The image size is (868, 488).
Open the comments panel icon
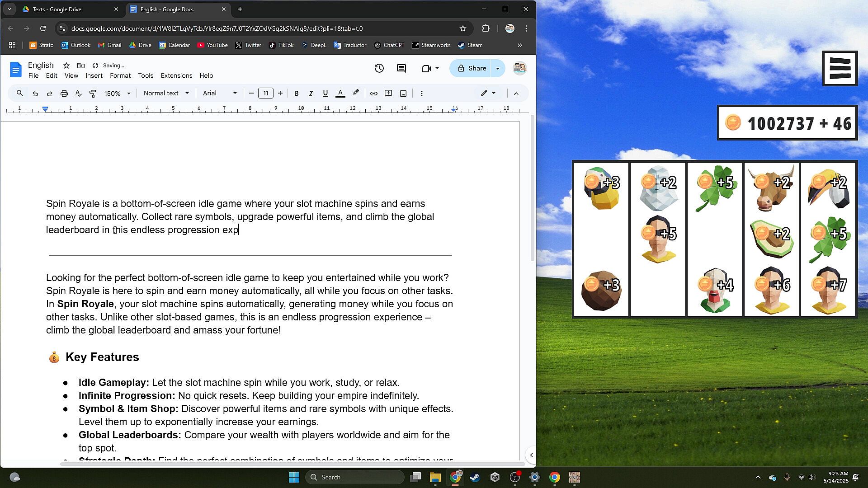click(x=401, y=68)
